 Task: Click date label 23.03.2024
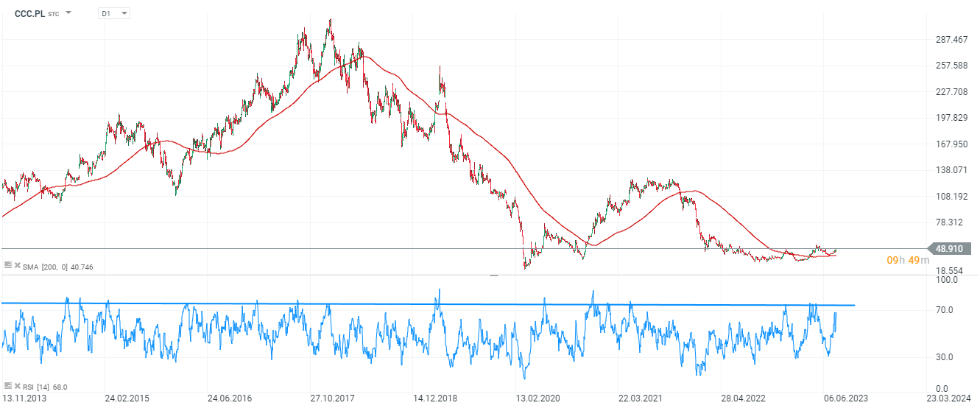coord(950,398)
